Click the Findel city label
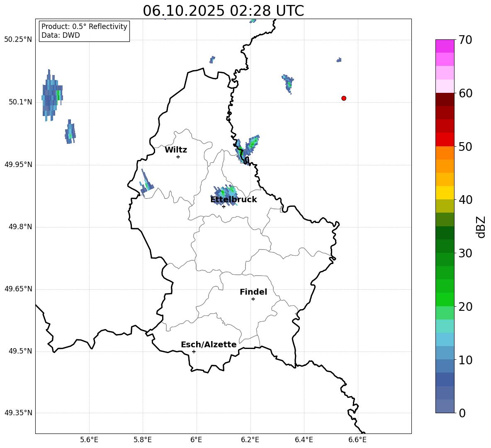 pyautogui.click(x=253, y=292)
